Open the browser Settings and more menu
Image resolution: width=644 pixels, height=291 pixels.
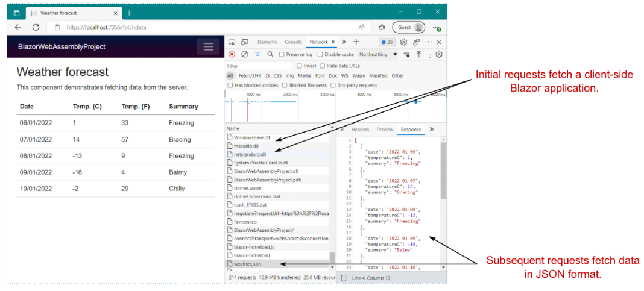coord(437,28)
